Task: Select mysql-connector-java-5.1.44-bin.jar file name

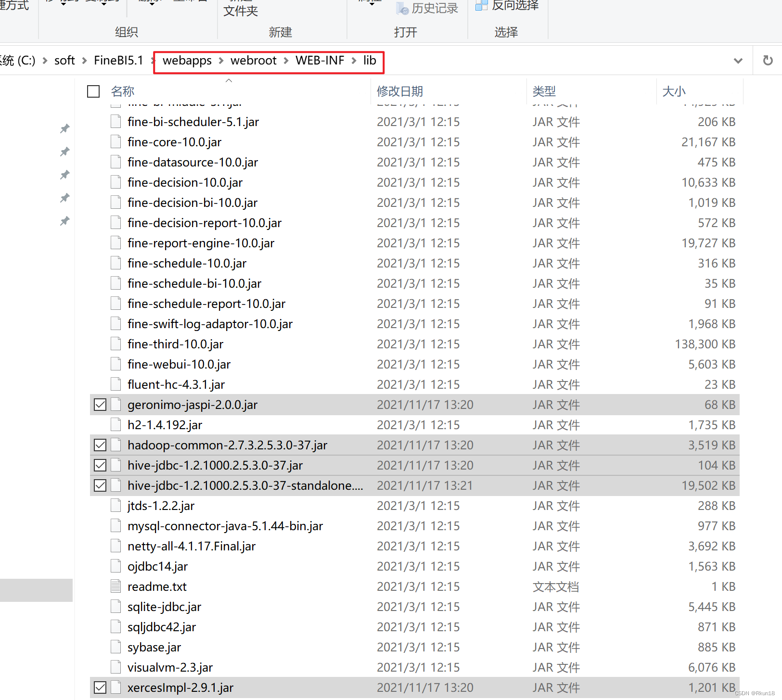Action: click(225, 526)
